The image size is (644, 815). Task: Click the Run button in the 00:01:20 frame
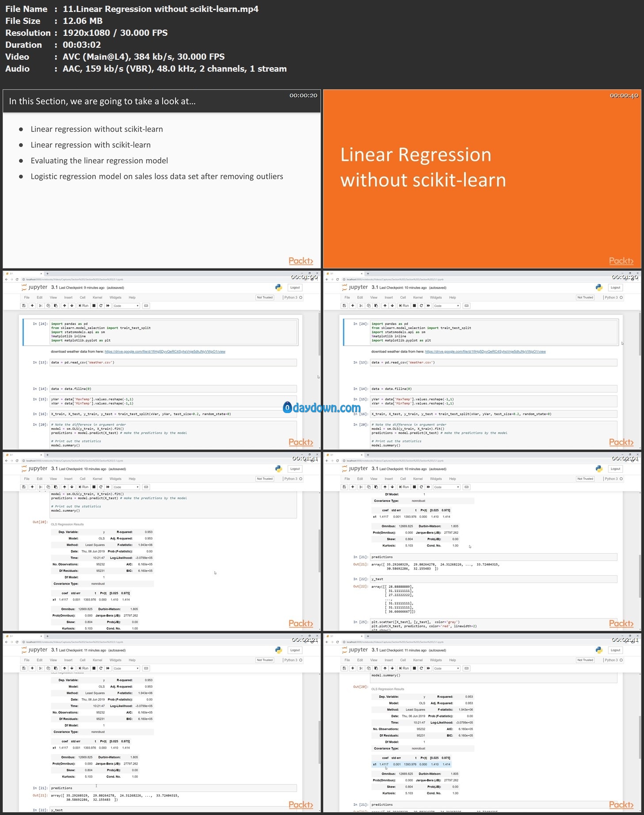pos(404,306)
